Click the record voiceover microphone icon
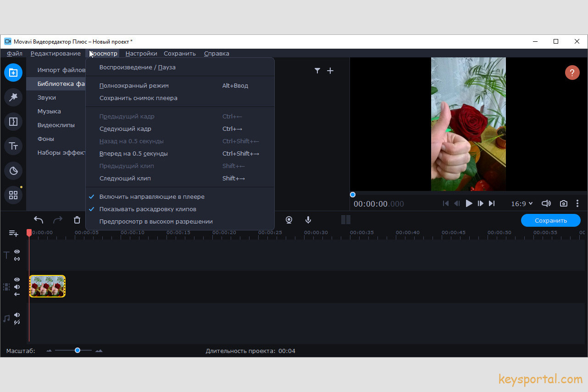588x392 pixels. pos(309,220)
